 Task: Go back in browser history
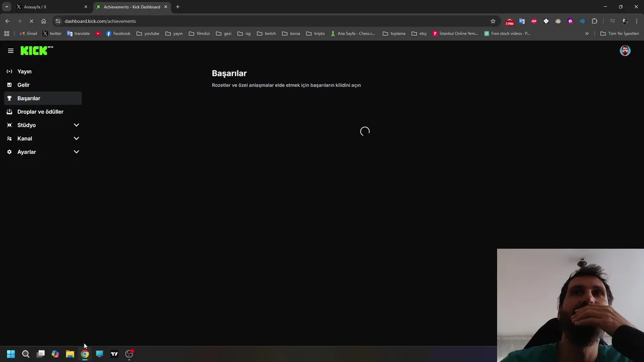(x=7, y=21)
